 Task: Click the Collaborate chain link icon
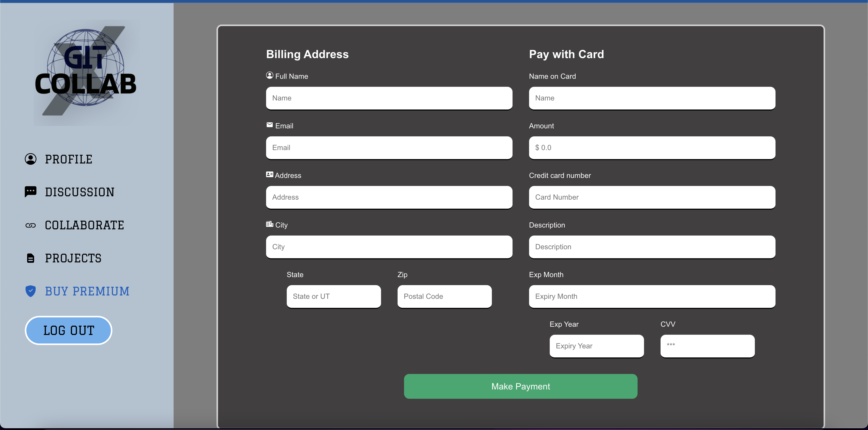tap(30, 225)
